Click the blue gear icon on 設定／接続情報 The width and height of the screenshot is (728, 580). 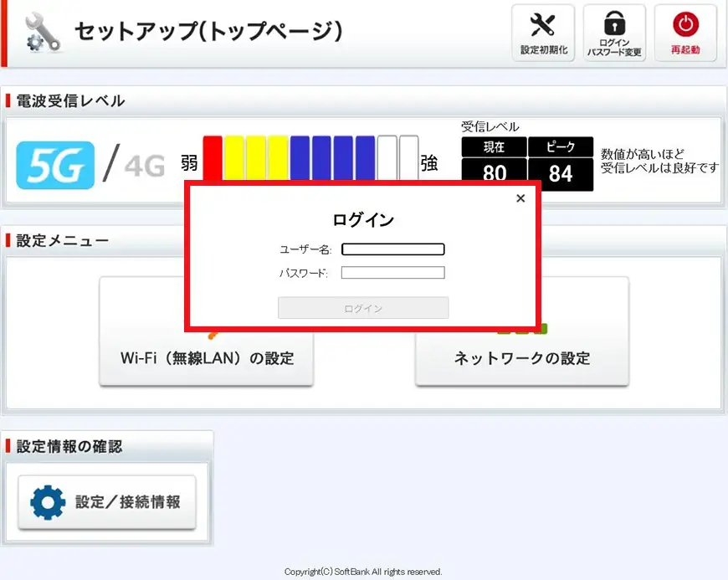(48, 502)
